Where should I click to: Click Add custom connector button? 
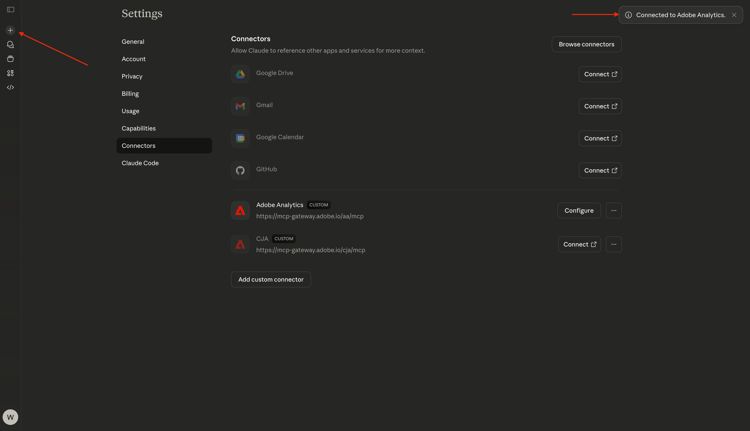point(271,279)
